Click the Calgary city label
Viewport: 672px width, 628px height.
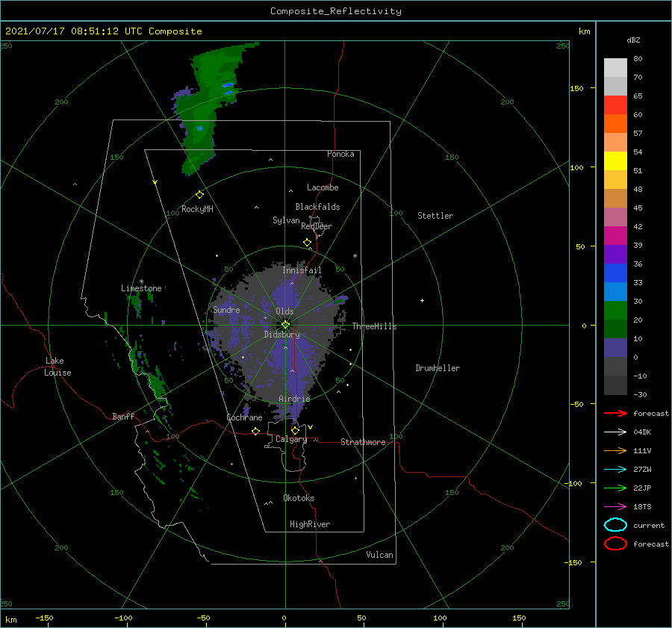pos(291,439)
